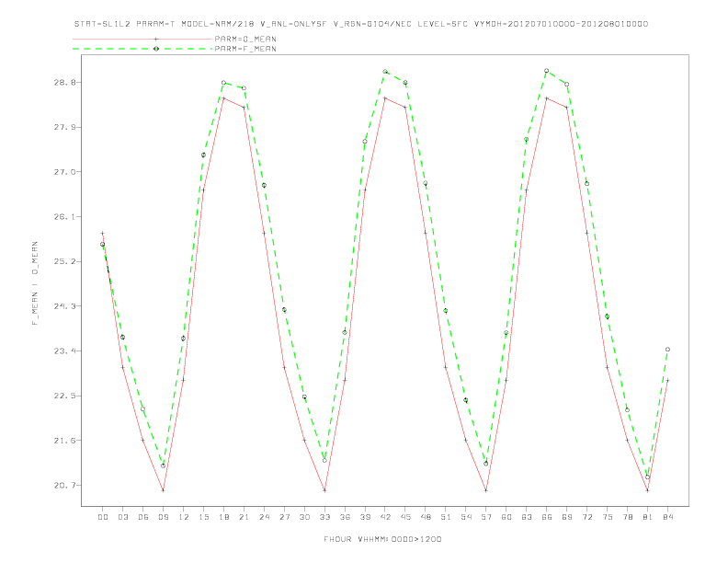
Task: Click the x-axis tick label 27
Action: pyautogui.click(x=285, y=517)
